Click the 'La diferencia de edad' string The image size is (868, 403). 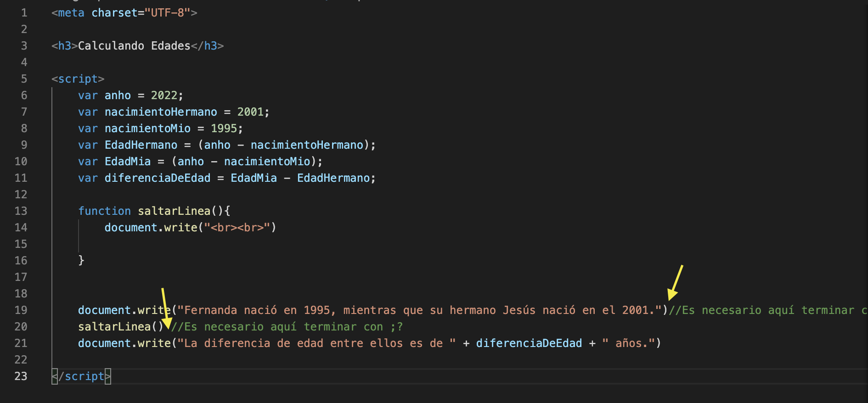pyautogui.click(x=316, y=343)
